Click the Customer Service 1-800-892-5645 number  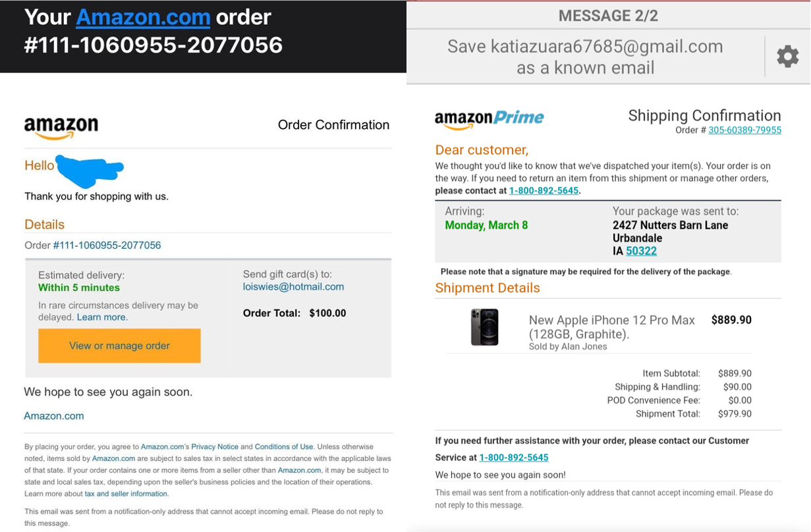514,458
